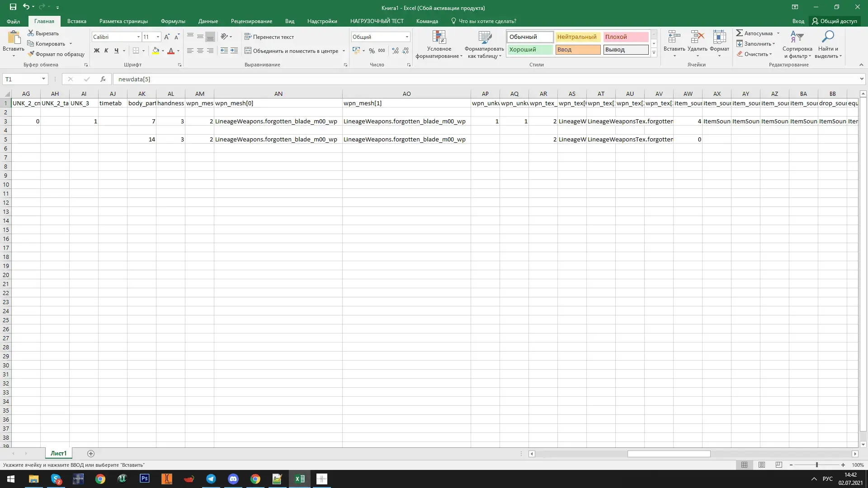868x488 pixels.
Task: Open Discord from the taskbar
Action: click(233, 479)
